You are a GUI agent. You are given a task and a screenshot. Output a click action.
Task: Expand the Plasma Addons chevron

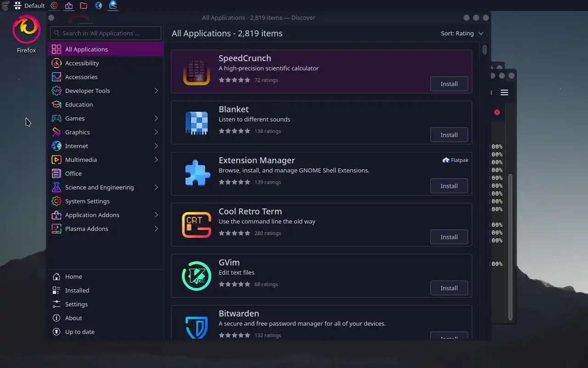(156, 229)
